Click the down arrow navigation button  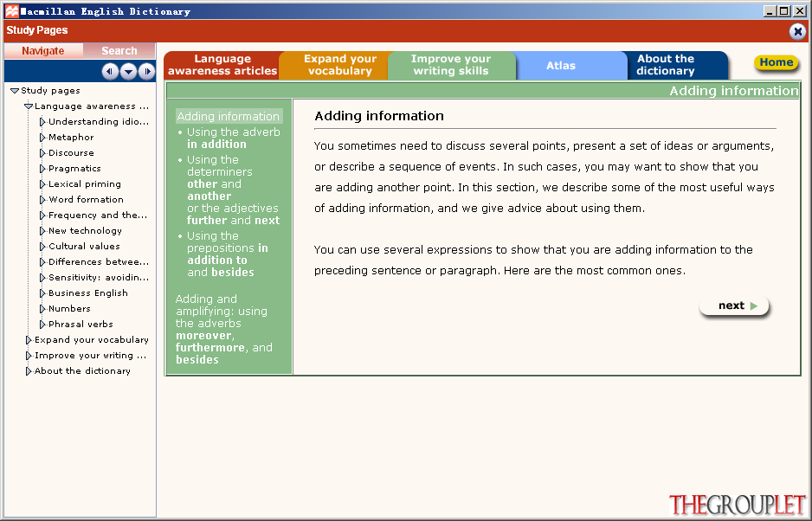[x=128, y=71]
